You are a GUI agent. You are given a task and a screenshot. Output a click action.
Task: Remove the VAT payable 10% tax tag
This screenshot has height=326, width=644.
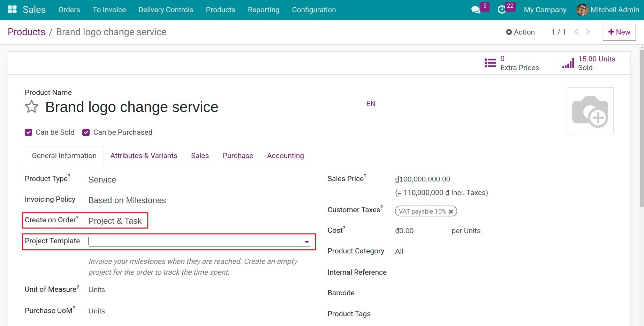[x=451, y=211]
